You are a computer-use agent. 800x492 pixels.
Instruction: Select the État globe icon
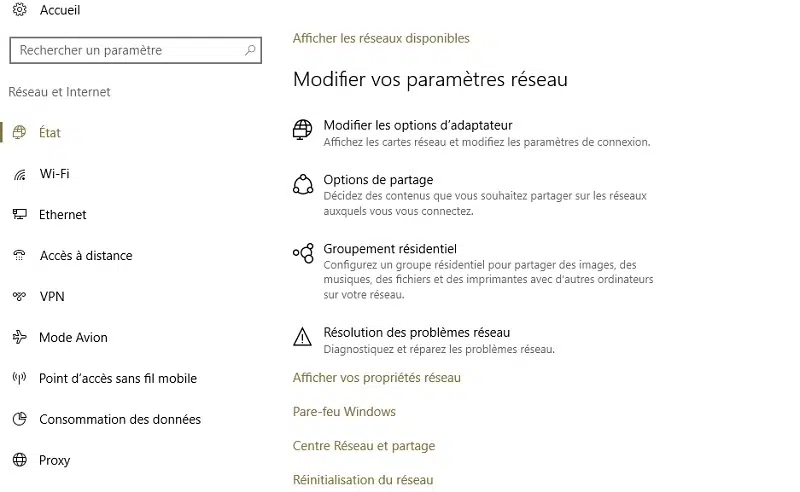click(19, 132)
